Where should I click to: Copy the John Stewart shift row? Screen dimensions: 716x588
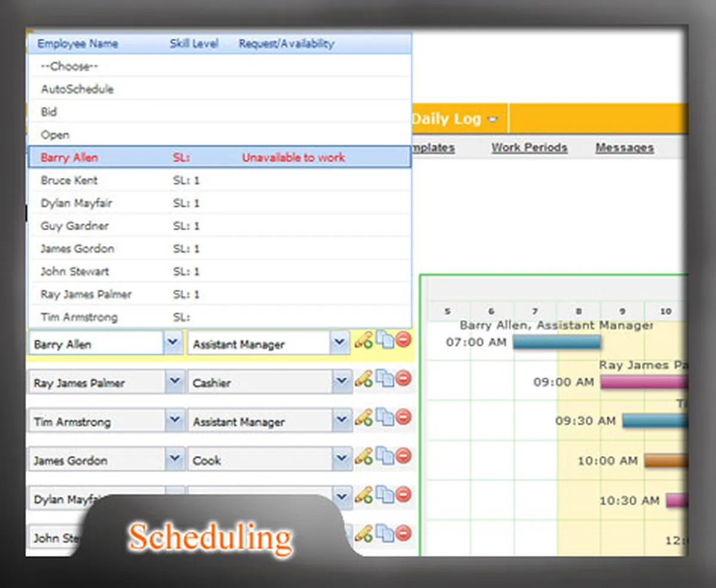coord(384,533)
